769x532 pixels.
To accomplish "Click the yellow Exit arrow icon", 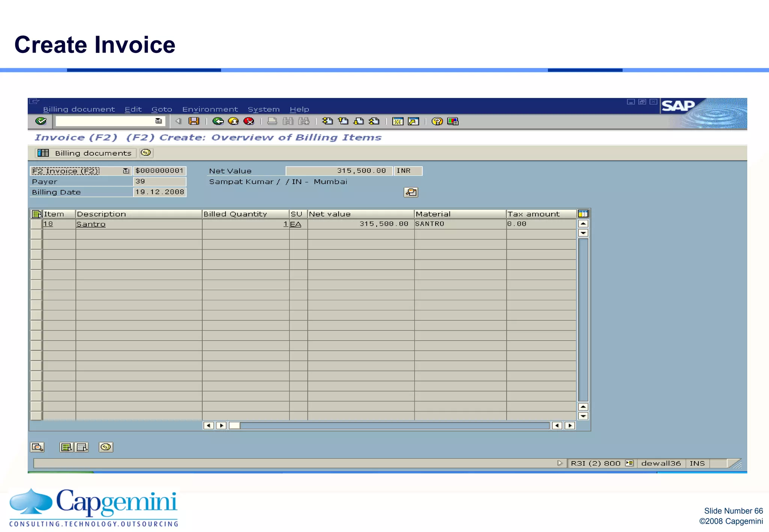I will 233,121.
